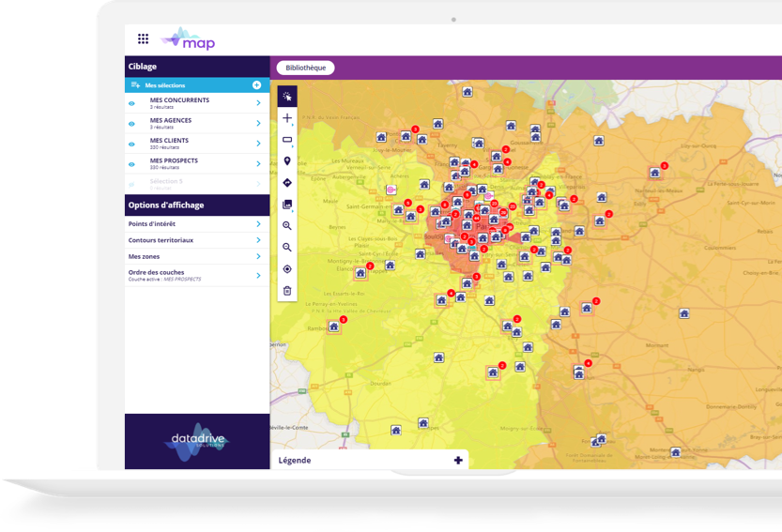Viewport: 782px width, 532px height.
Task: Select the rectangle drawing tool
Action: pyautogui.click(x=287, y=140)
